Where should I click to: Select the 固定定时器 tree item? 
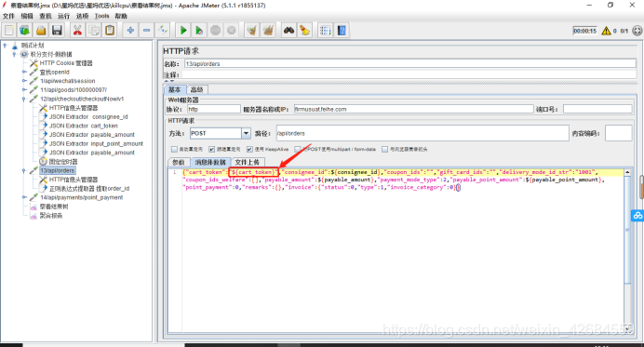pos(63,161)
